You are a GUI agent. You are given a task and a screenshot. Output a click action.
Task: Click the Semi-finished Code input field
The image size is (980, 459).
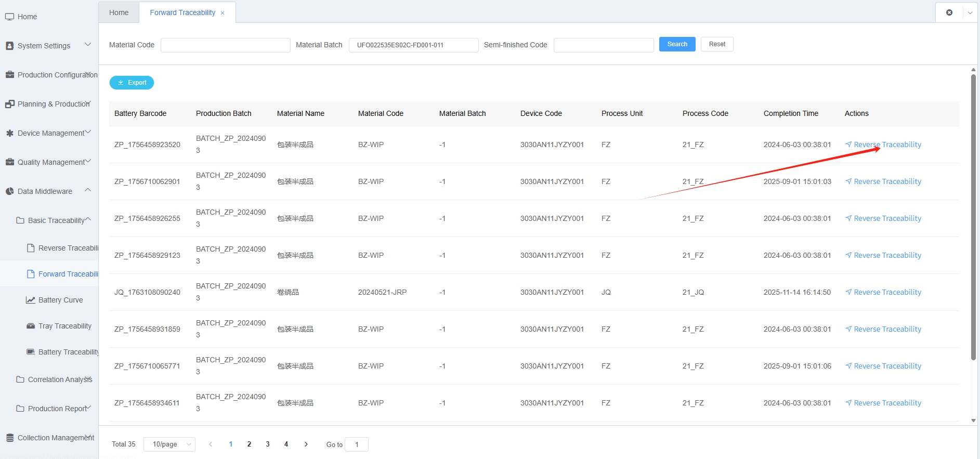604,45
